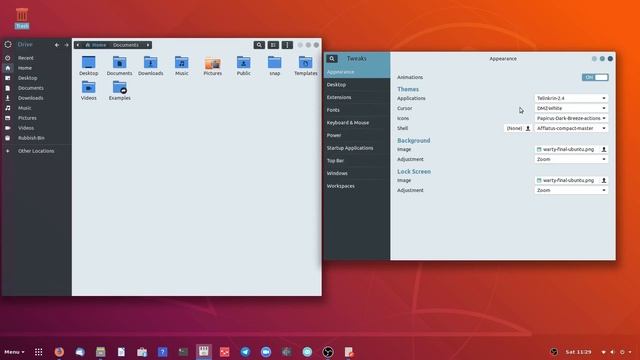Select Fonts in Tweaks sidebar
The height and width of the screenshot is (360, 640).
click(357, 110)
